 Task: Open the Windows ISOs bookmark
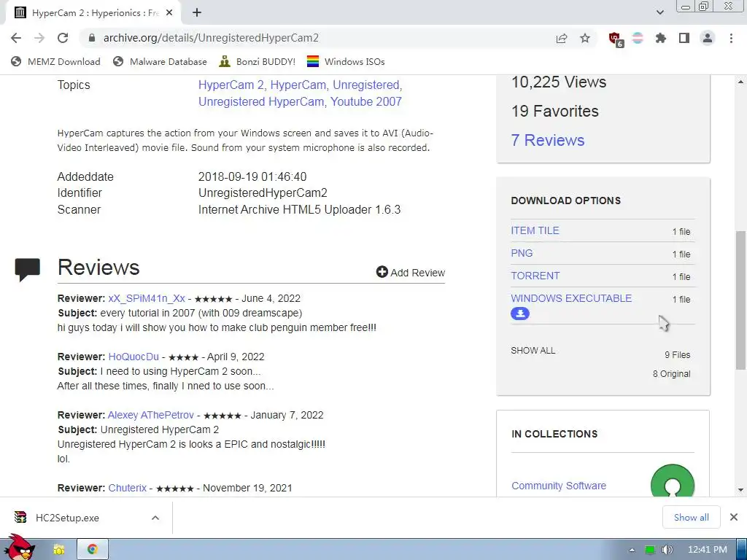click(x=346, y=61)
